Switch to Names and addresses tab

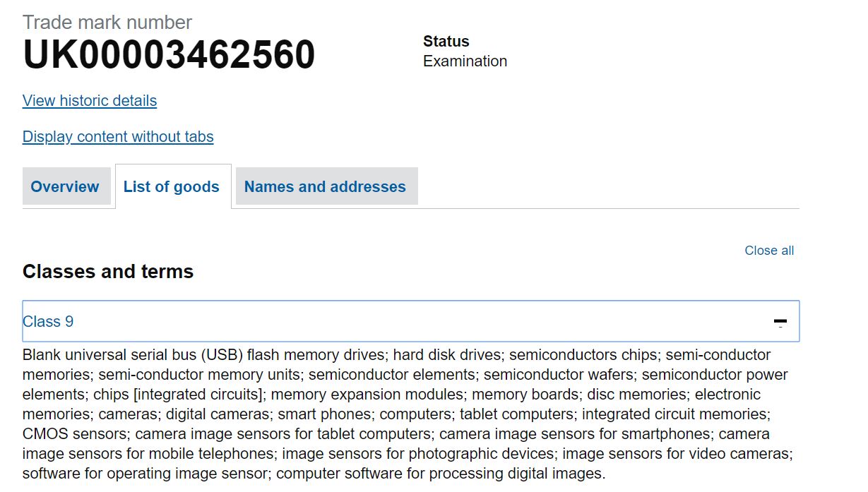(x=325, y=186)
